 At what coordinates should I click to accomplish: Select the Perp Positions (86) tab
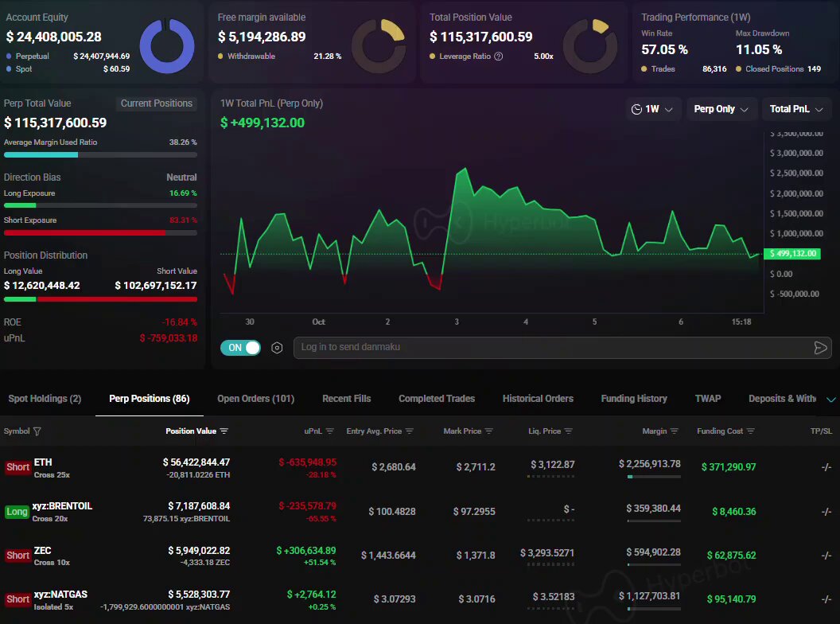pos(150,399)
